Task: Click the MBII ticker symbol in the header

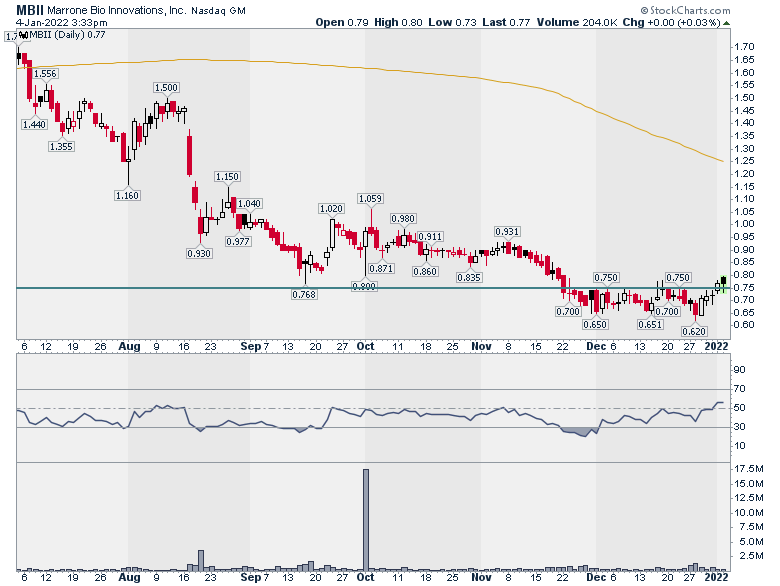Action: [x=30, y=10]
